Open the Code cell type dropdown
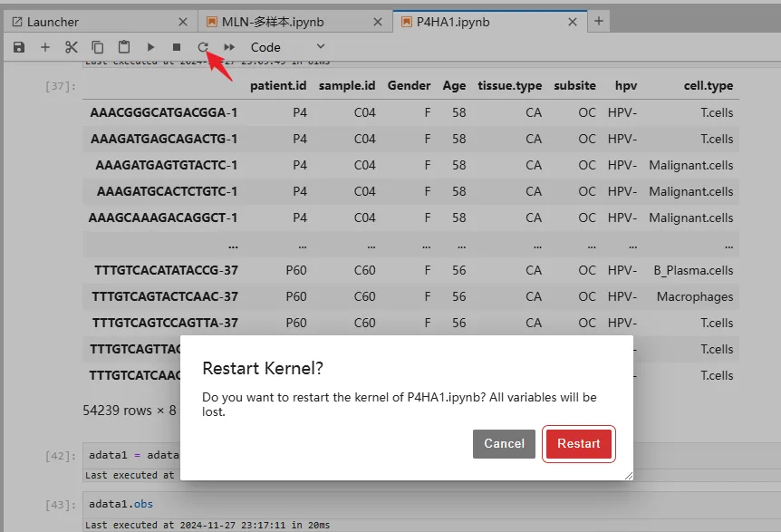The width and height of the screenshot is (781, 532). point(287,47)
